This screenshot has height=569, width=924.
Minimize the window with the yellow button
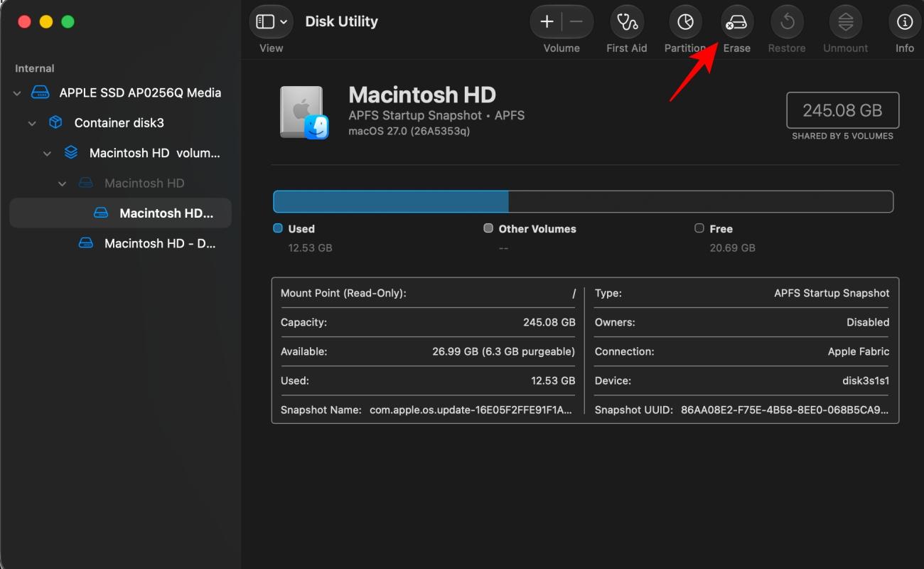(x=46, y=22)
